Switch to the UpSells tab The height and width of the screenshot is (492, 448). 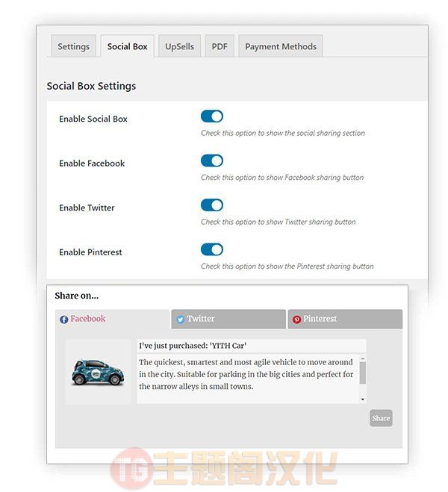pyautogui.click(x=179, y=46)
